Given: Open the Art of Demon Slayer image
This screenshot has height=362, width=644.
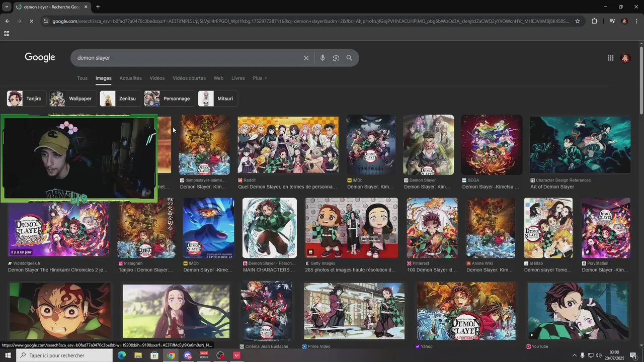Looking at the screenshot, I should tap(580, 145).
